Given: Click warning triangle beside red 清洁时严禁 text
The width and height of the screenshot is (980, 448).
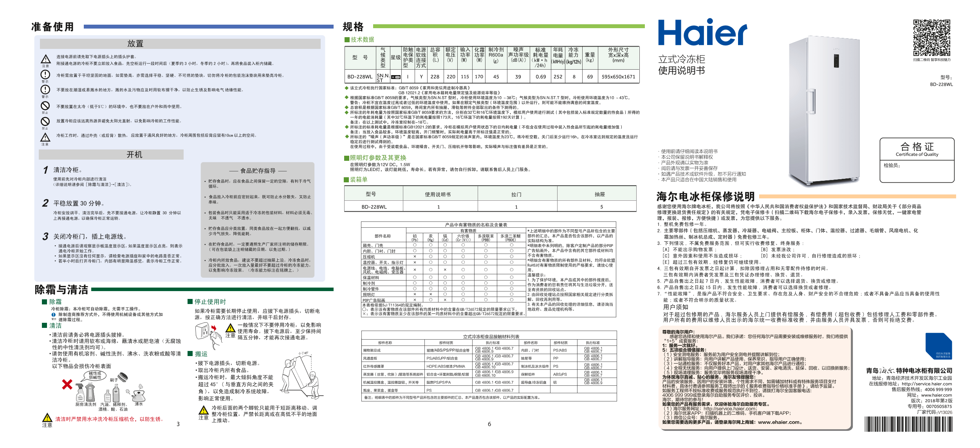Looking at the screenshot, I should [47, 417].
